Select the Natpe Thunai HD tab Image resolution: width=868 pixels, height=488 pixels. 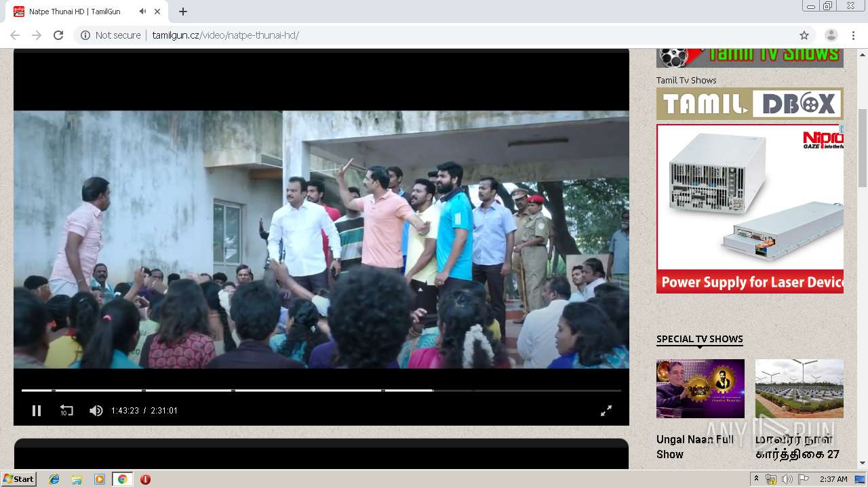click(x=87, y=12)
